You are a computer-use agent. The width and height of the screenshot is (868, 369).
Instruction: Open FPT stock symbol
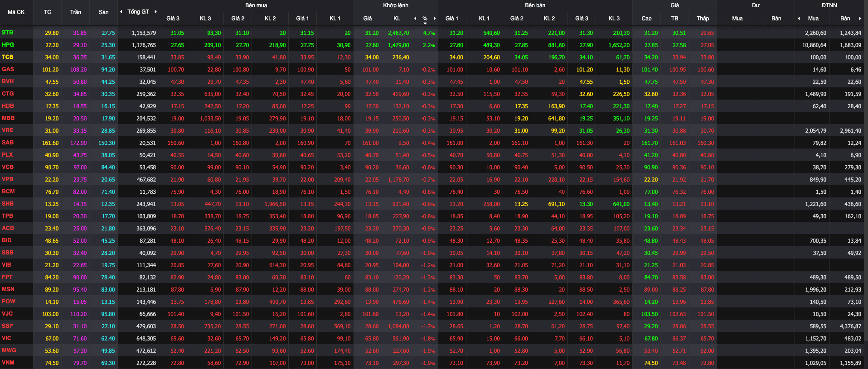7,277
